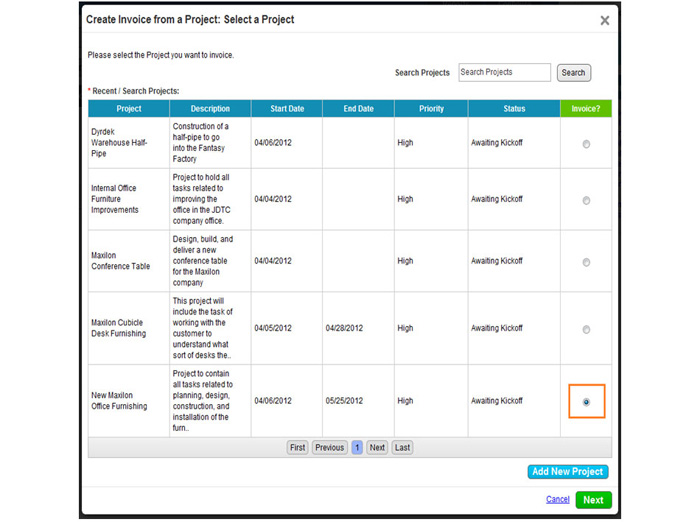Sort by Priority column header

tap(431, 109)
